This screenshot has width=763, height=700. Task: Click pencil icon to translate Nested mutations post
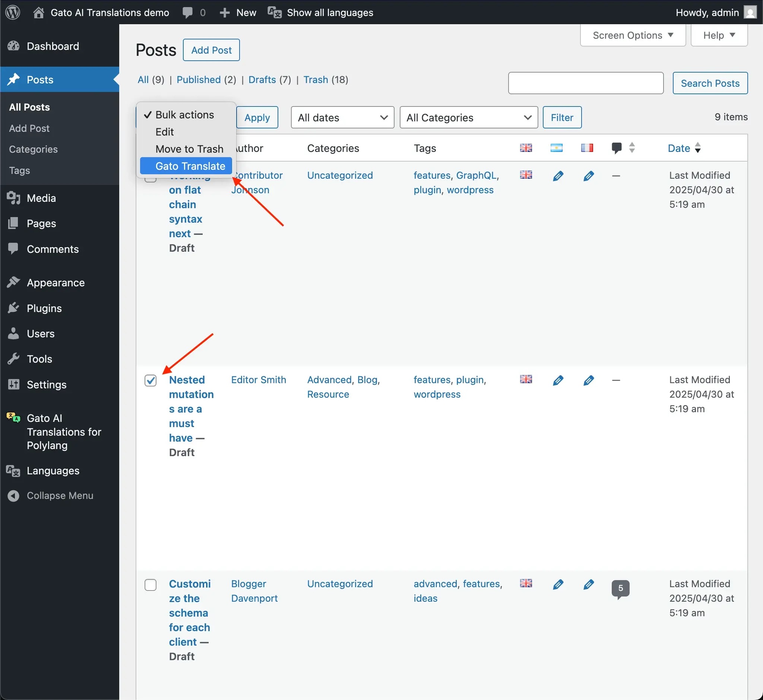[558, 380]
